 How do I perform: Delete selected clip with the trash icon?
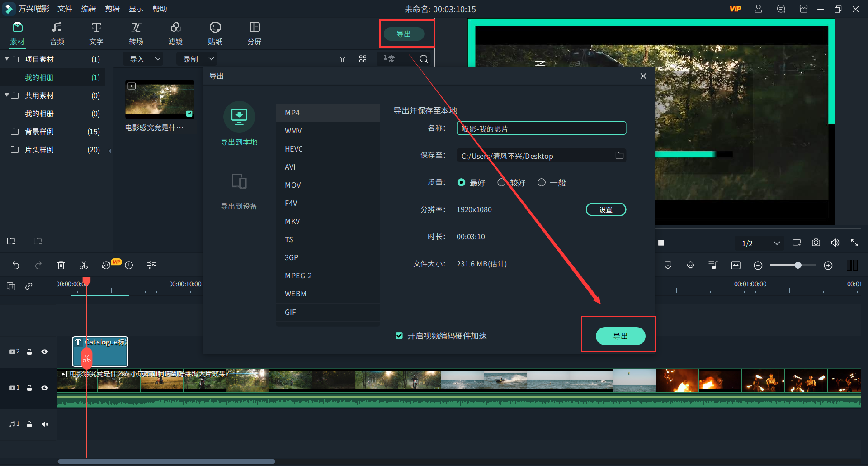click(x=61, y=265)
